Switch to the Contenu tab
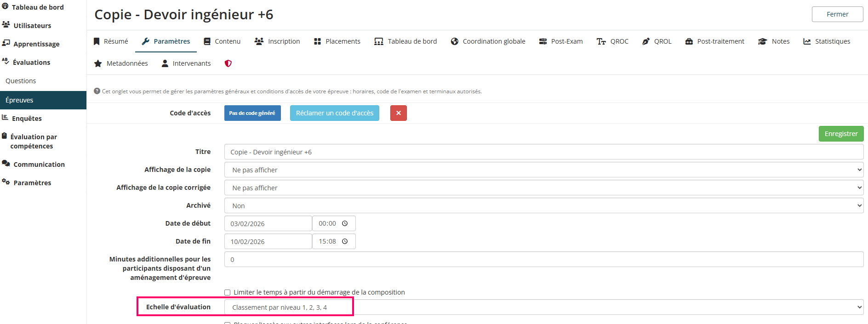This screenshot has width=868, height=324. point(222,41)
